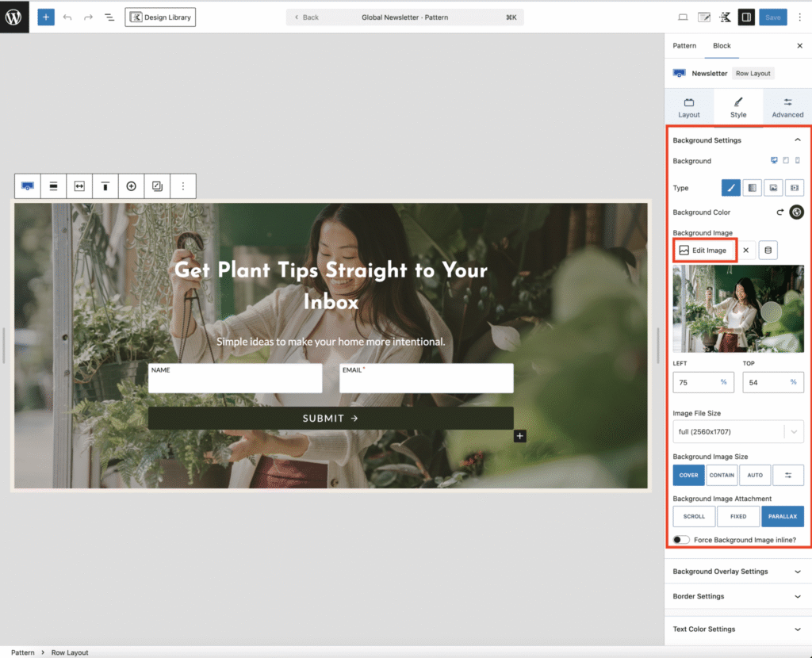Open Image File Size dropdown
Viewport: 812px width, 658px height.
(737, 432)
